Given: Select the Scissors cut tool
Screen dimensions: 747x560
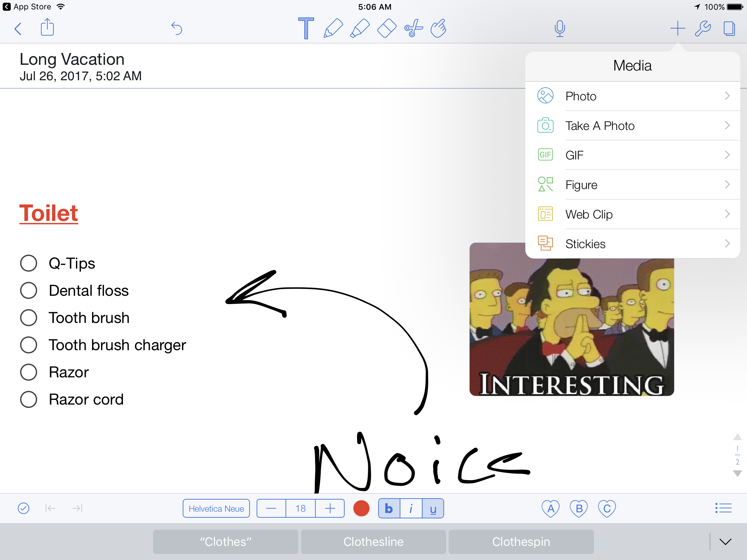Looking at the screenshot, I should pyautogui.click(x=413, y=28).
